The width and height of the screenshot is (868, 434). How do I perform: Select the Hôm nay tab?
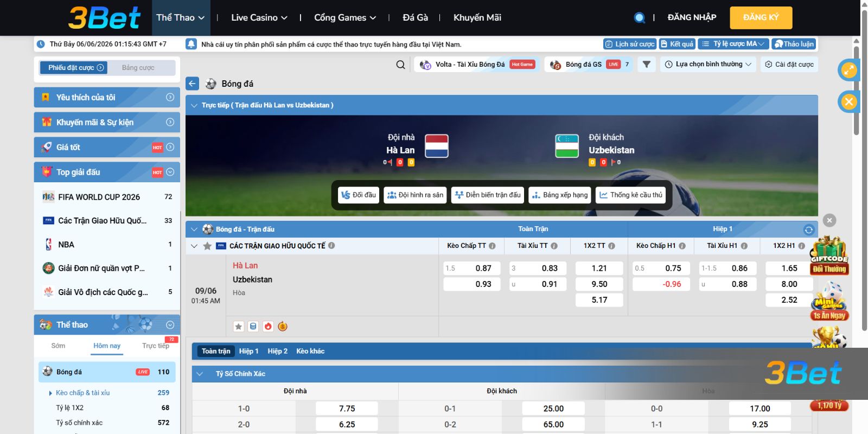click(107, 346)
